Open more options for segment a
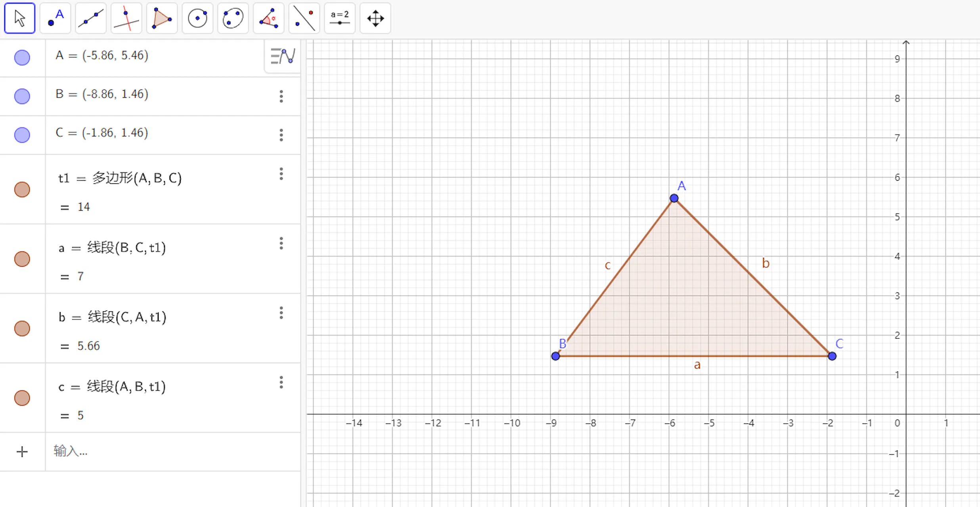Image resolution: width=980 pixels, height=507 pixels. [281, 243]
